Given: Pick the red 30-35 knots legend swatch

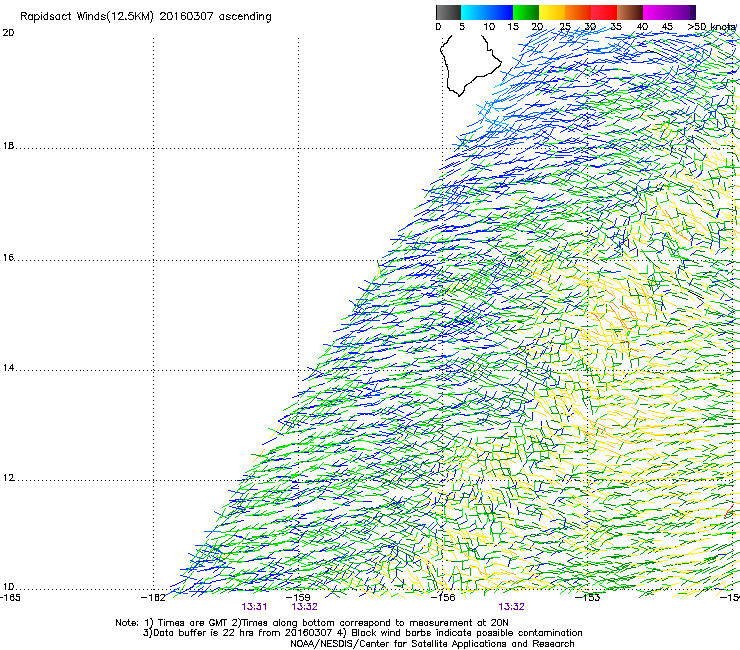Looking at the screenshot, I should point(604,12).
